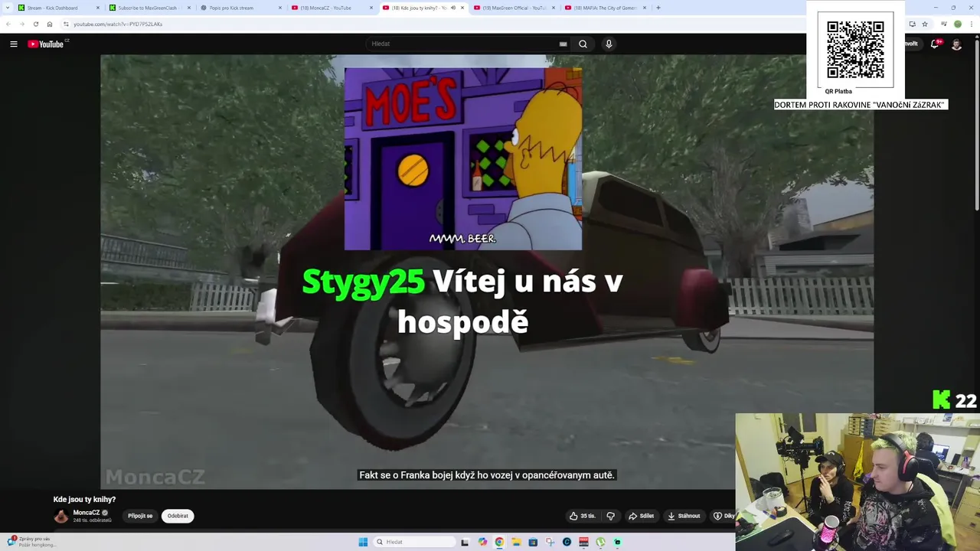Screen dimensions: 980x551
Task: Open the Chrome profile avatar
Action: (957, 24)
